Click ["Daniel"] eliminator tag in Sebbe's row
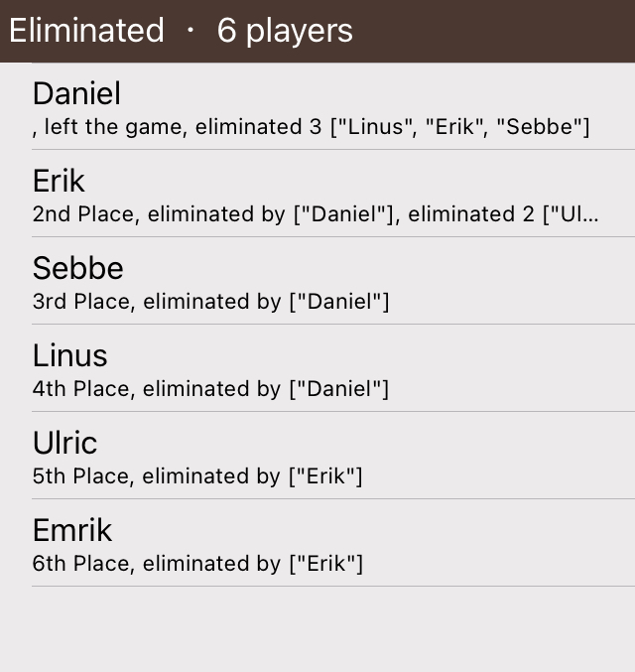 tap(338, 302)
